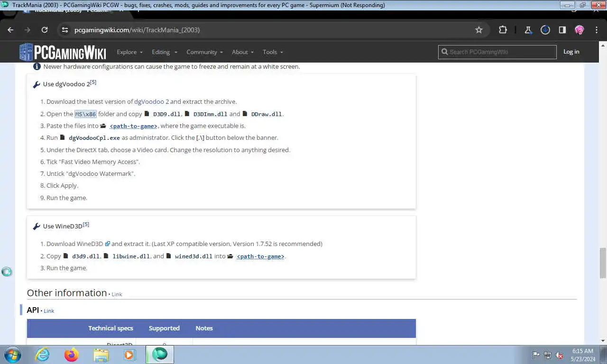
Task: Click the DDraw.dll file name
Action: [x=267, y=114]
